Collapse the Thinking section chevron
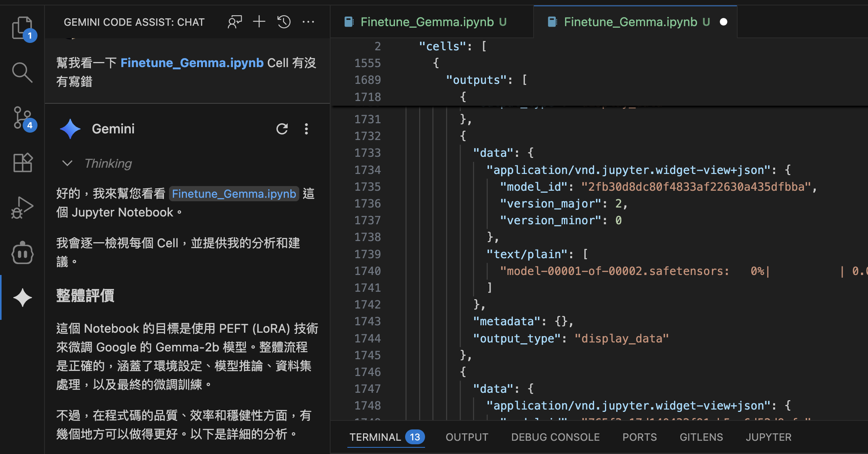Screen dimensions: 868x454 pyautogui.click(x=68, y=163)
